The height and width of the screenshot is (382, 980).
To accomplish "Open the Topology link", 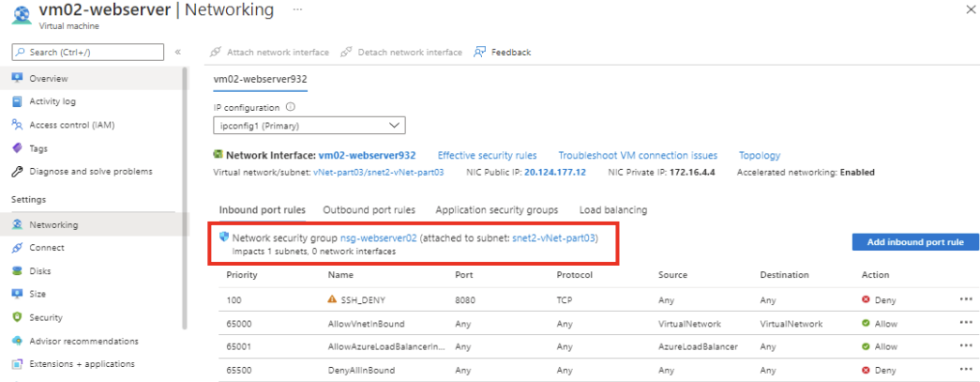I will click(760, 155).
